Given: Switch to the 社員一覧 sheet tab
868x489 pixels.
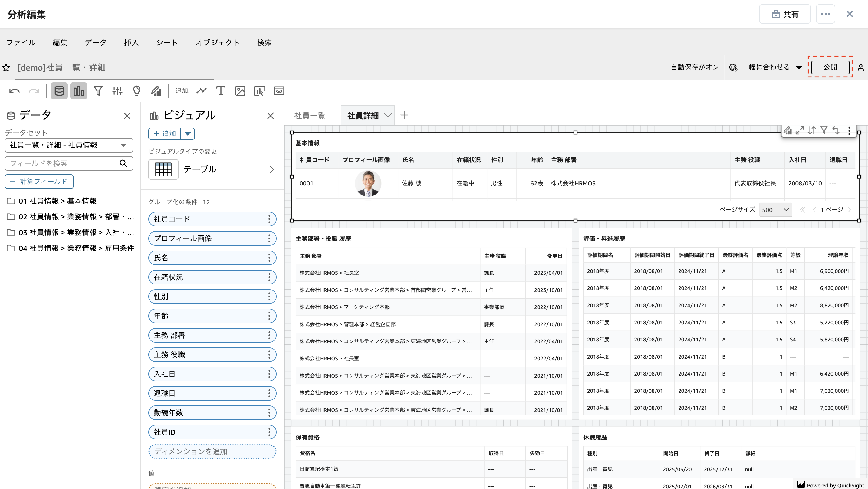Looking at the screenshot, I should [x=310, y=116].
